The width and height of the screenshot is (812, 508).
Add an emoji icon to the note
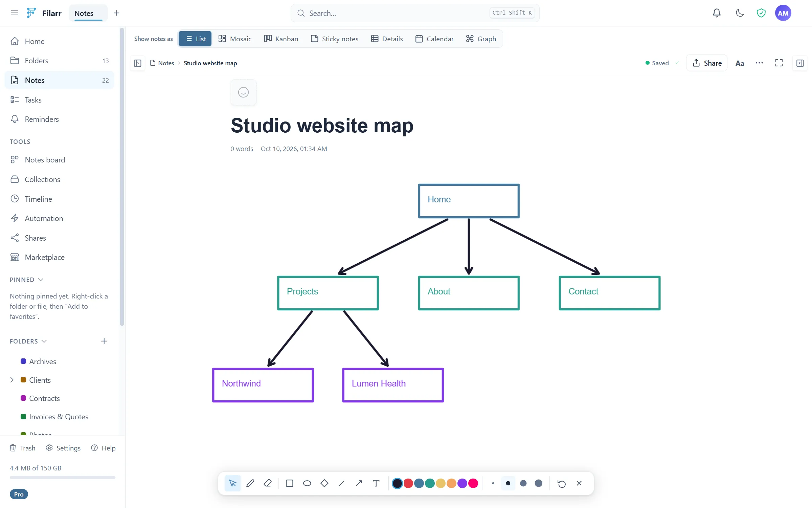pos(244,92)
